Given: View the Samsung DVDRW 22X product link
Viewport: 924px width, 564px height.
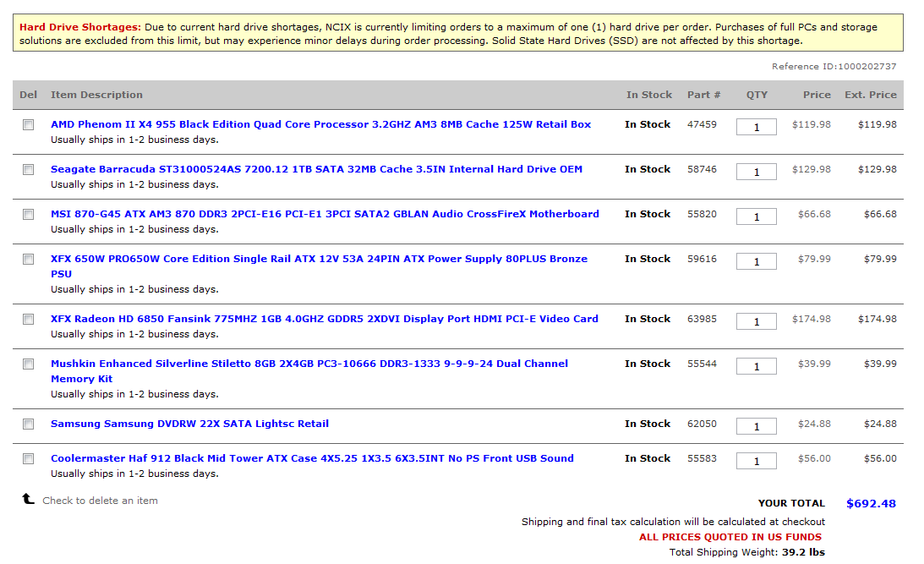Looking at the screenshot, I should coord(189,424).
